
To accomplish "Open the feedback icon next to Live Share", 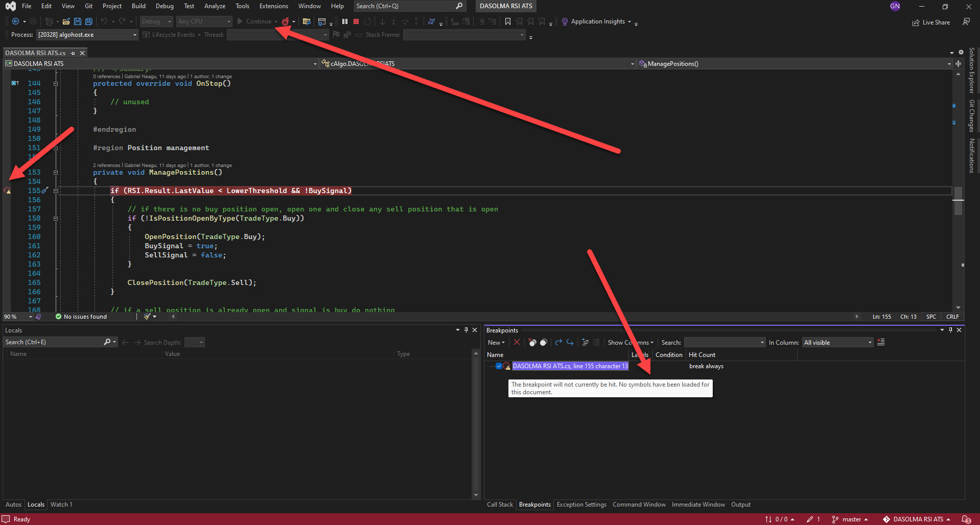I will pos(966,22).
